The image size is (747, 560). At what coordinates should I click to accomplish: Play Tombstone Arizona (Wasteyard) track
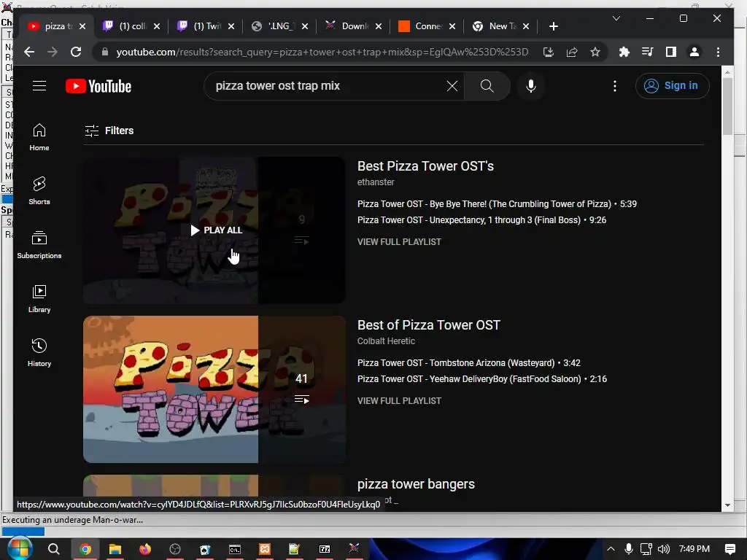coord(469,363)
